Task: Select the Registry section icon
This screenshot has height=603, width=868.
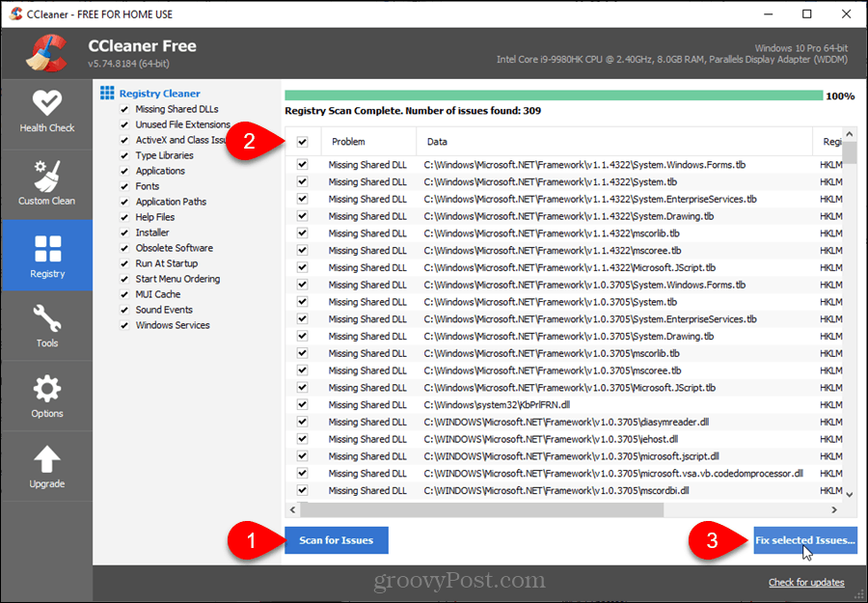Action: (47, 249)
